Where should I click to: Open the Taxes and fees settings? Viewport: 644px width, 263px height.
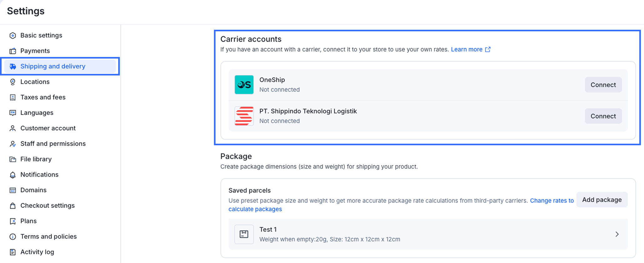pos(43,97)
